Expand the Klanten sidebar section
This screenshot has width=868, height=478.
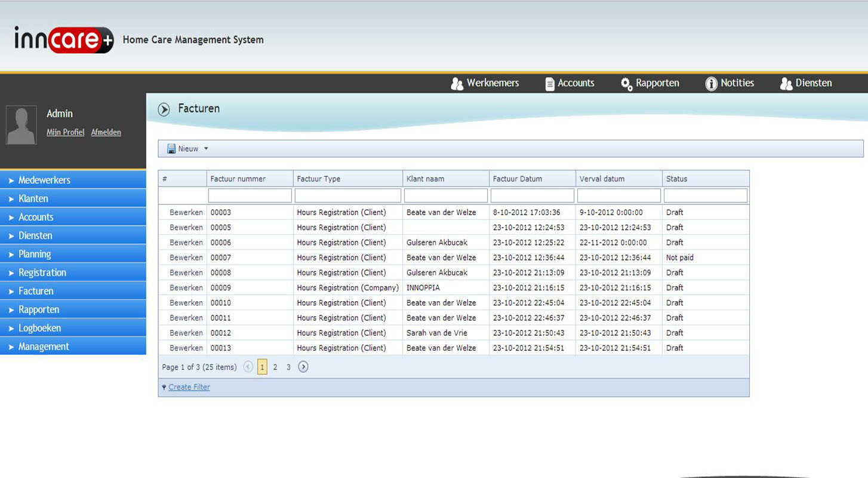[73, 198]
